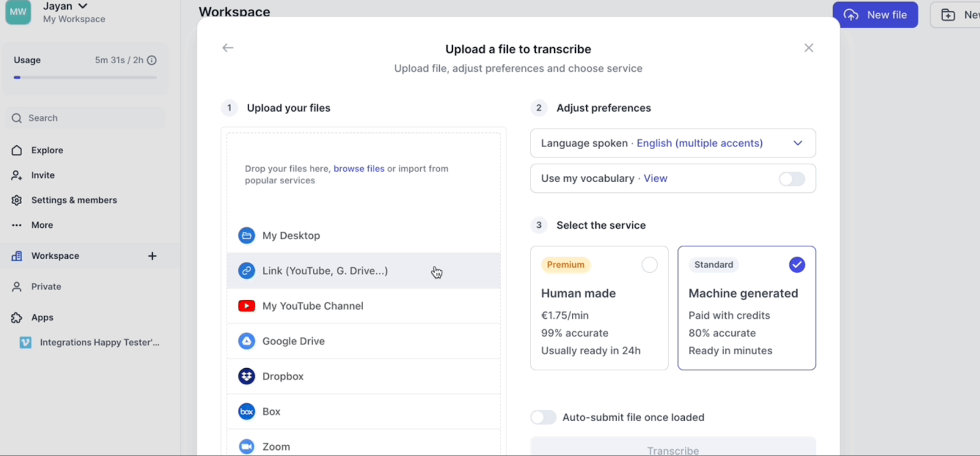Click the Invite person-plus icon
The image size is (980, 456).
tap(17, 175)
